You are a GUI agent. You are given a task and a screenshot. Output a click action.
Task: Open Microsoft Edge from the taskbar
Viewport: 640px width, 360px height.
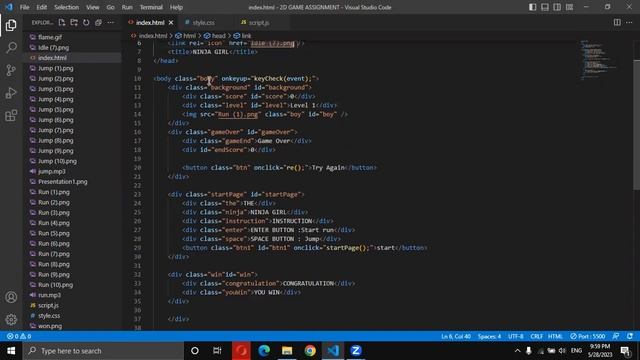coord(264,351)
